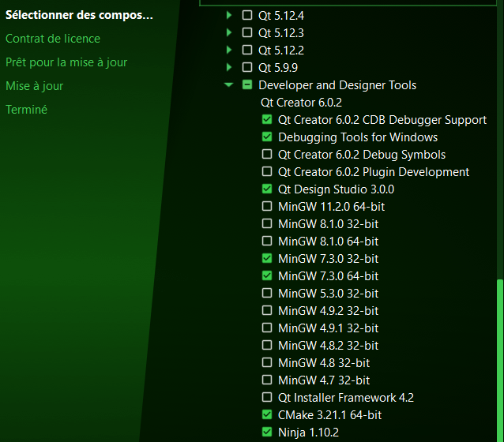Toggle Developer and Designer Tools partial checkbox
The height and width of the screenshot is (442, 504).
click(x=246, y=84)
